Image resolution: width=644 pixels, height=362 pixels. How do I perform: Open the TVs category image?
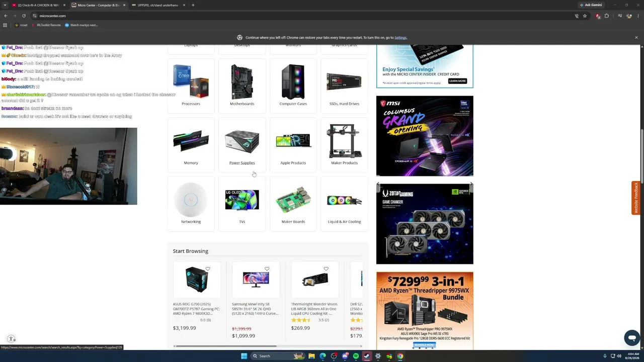pos(242,200)
